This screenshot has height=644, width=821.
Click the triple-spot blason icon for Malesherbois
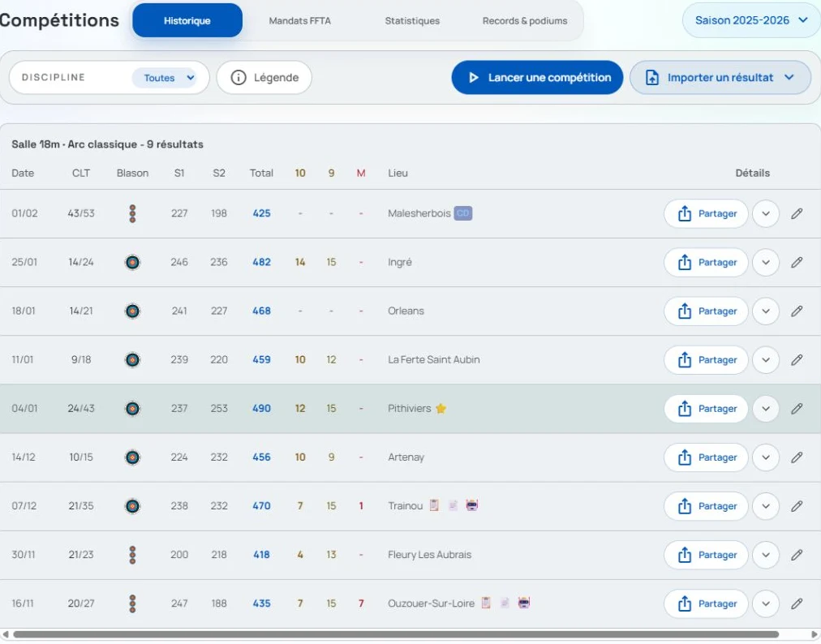(x=132, y=213)
